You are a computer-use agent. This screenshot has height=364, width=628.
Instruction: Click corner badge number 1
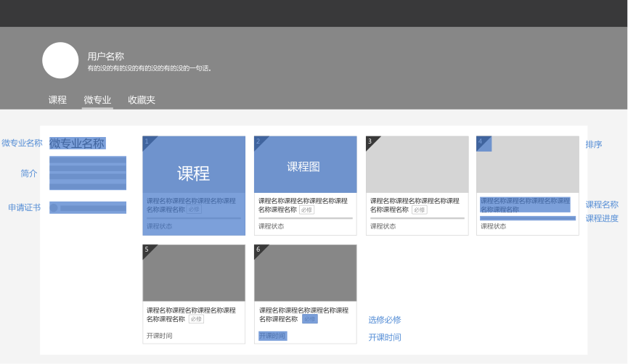(x=147, y=141)
